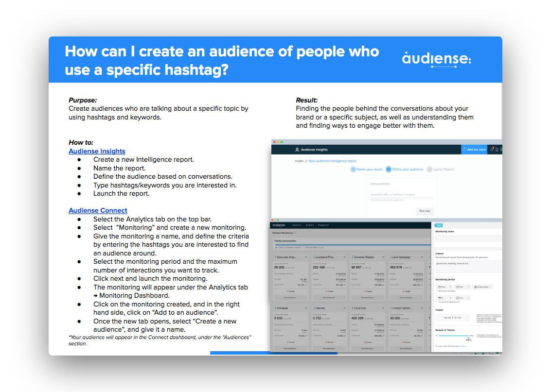Viewport: 551px width, 392px height.
Task: Expand the Coca cola #rep... card chevron
Action: click(306, 257)
